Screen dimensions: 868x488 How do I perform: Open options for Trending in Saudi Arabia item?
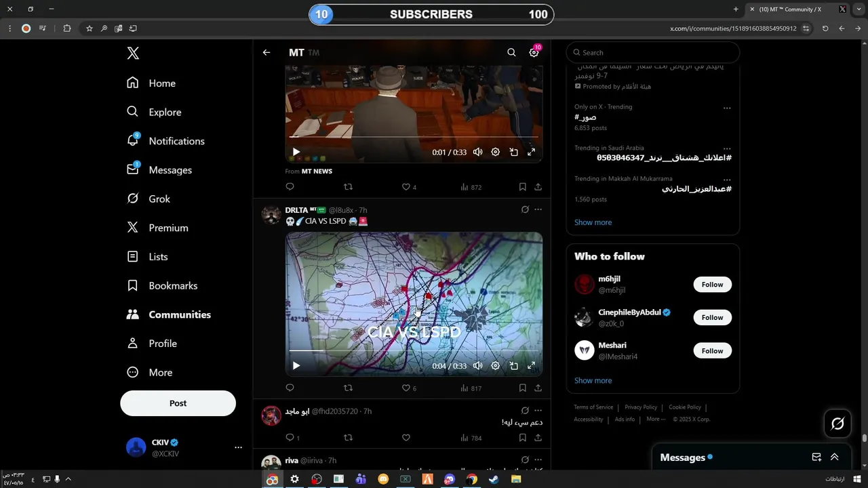727,148
